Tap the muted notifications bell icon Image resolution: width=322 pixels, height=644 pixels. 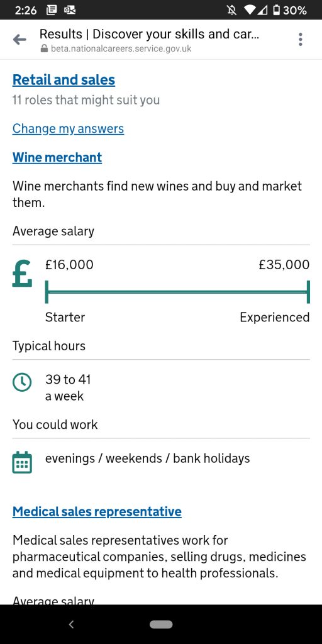tap(232, 10)
